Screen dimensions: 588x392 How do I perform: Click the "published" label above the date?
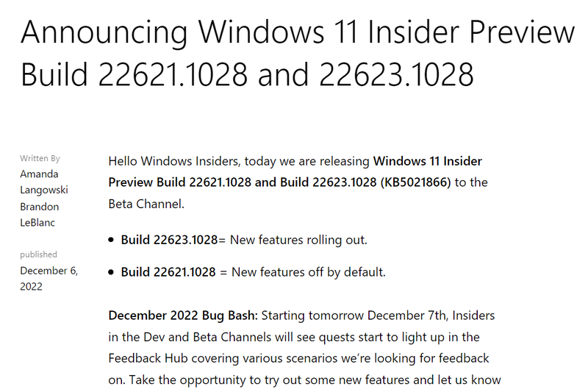[38, 254]
